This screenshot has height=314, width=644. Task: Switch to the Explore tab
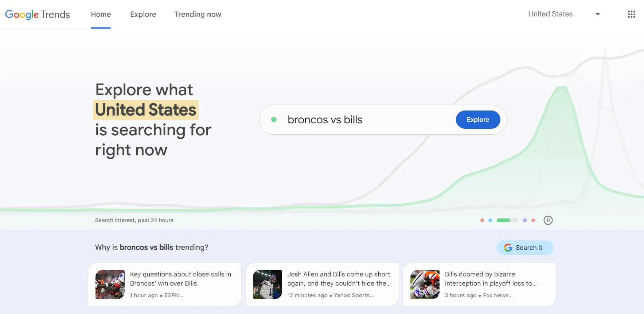(143, 14)
